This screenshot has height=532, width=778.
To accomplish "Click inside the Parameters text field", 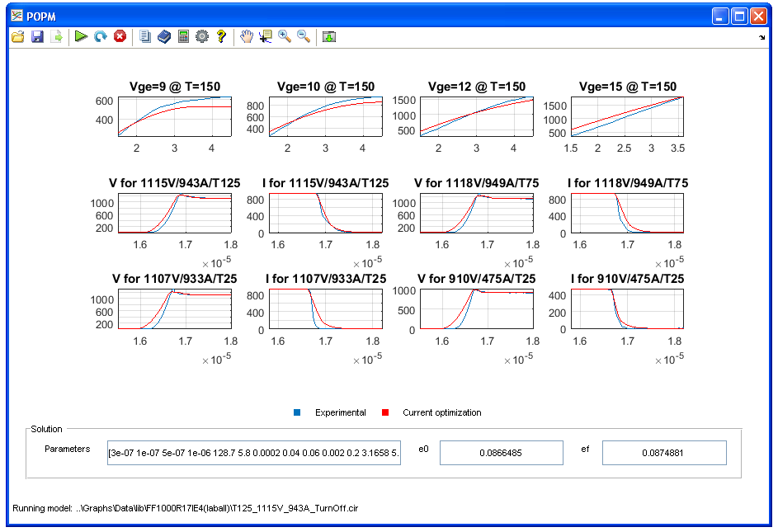I will click(254, 453).
